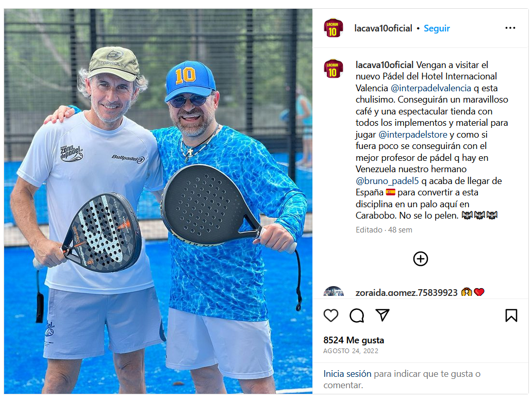This screenshot has height=399, width=532.
Task: View the list of 8524 Me gusta
Action: (354, 340)
